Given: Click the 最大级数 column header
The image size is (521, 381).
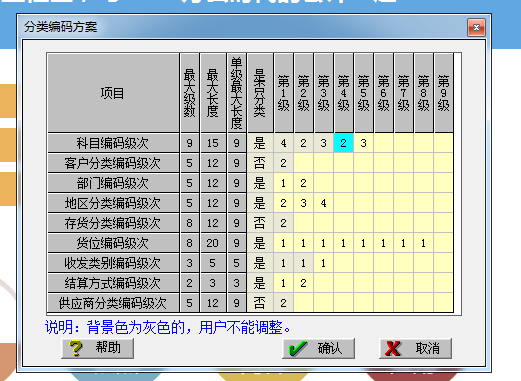Looking at the screenshot, I should (190, 93).
